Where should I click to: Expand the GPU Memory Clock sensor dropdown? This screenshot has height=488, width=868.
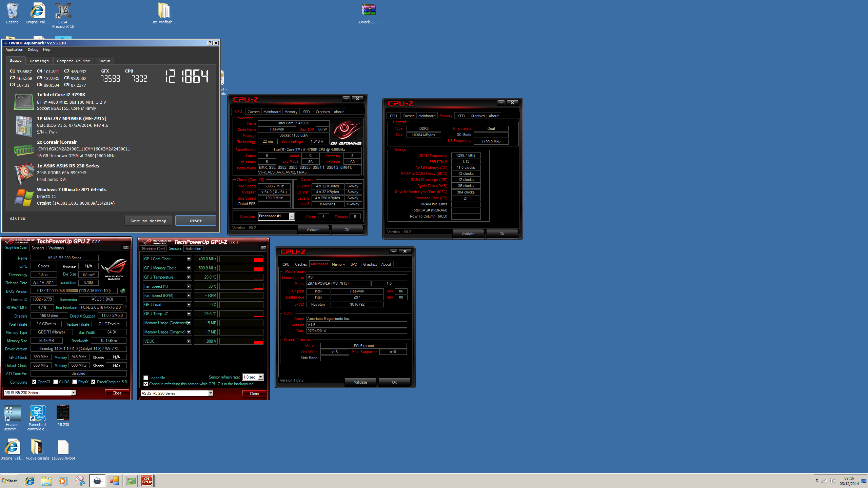pyautogui.click(x=189, y=268)
